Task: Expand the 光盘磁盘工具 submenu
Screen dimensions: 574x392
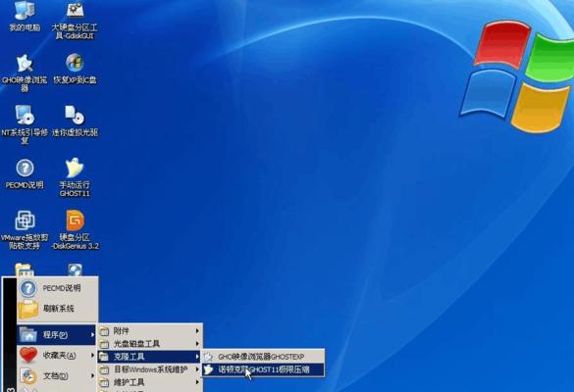Action: (150, 344)
